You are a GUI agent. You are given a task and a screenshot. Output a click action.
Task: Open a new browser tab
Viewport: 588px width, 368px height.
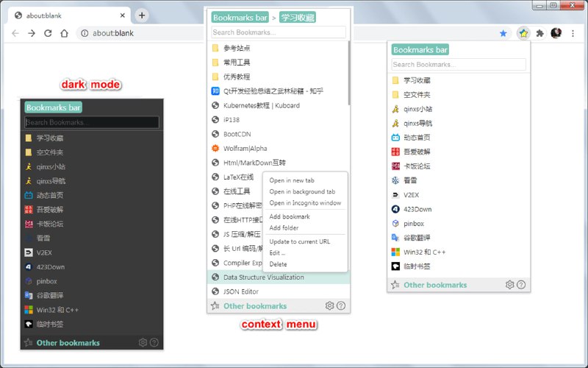tap(142, 15)
